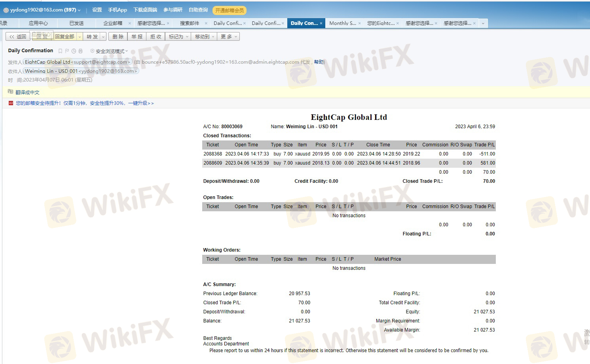Close the Monthly S... tab
The image size is (590, 364).
pos(359,23)
